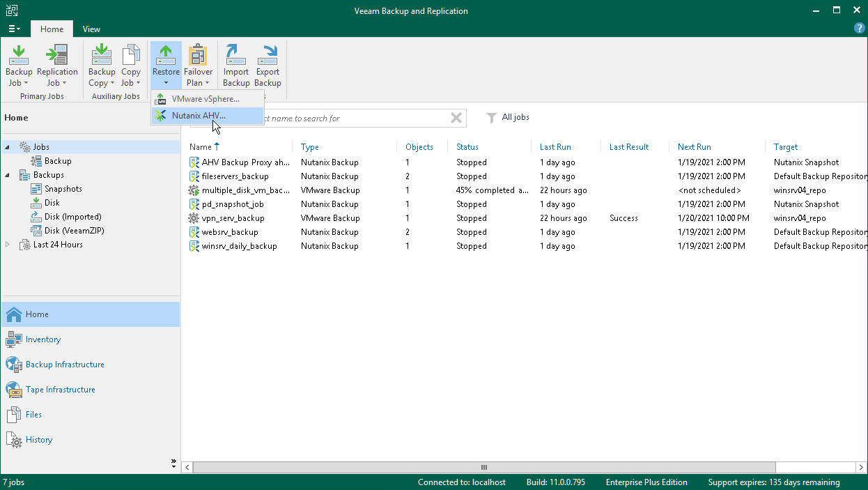Viewport: 868px width, 490px height.
Task: Open the History navigation view
Action: 39,440
